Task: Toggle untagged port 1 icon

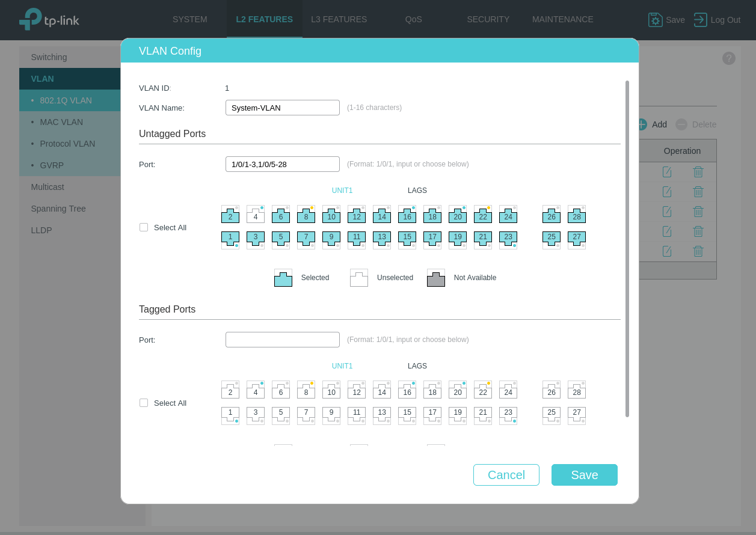Action: tap(230, 240)
